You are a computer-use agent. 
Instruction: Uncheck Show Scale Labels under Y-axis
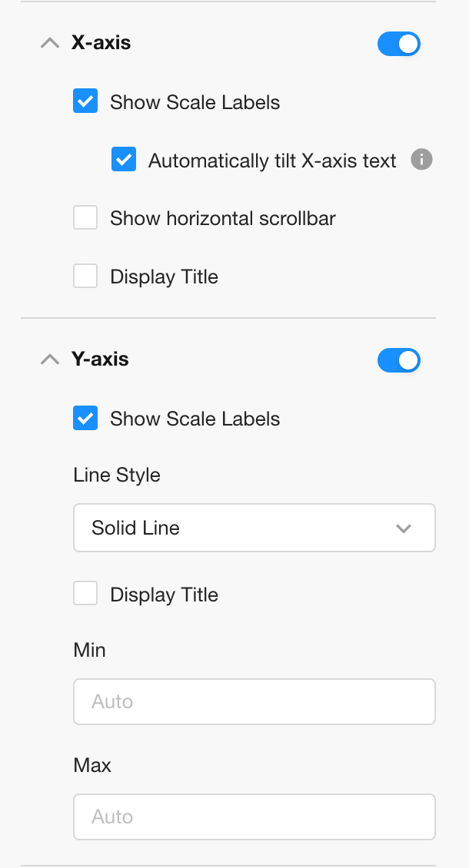(x=85, y=419)
